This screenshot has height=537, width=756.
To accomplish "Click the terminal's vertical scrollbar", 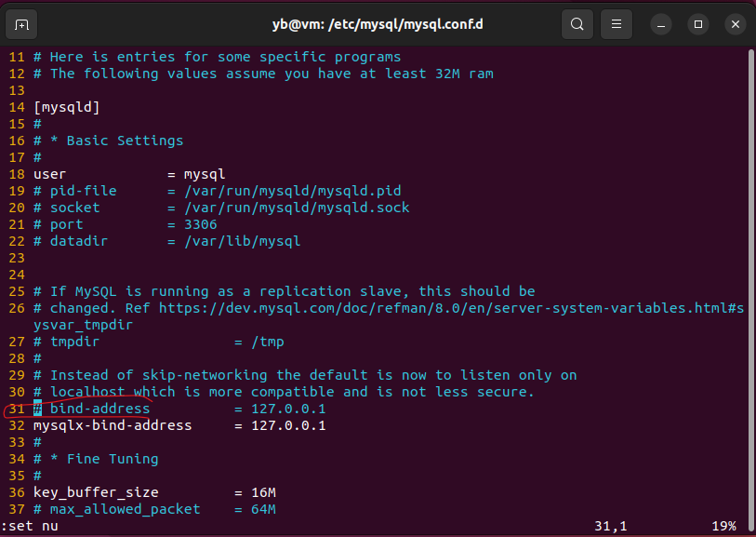I will (751, 289).
